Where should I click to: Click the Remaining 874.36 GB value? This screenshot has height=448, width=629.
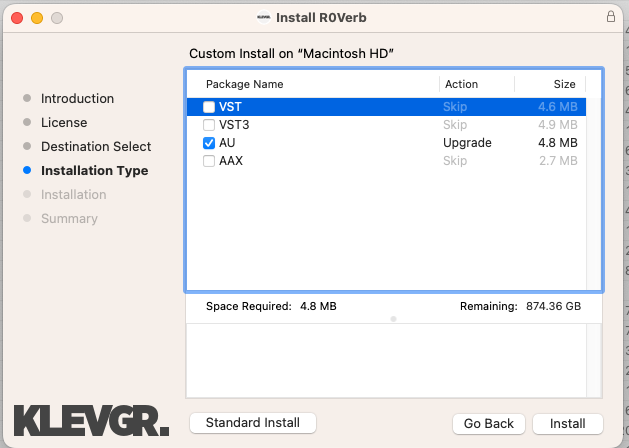554,306
